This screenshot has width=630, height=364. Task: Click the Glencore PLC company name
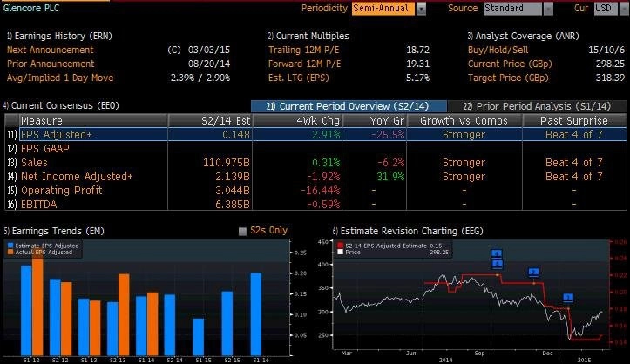pos(31,8)
